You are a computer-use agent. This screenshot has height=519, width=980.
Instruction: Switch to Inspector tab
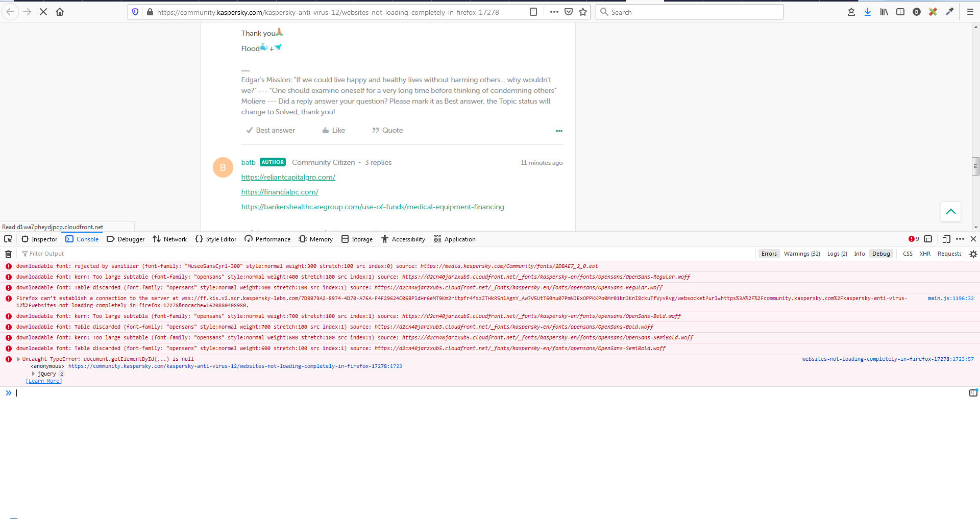39,239
